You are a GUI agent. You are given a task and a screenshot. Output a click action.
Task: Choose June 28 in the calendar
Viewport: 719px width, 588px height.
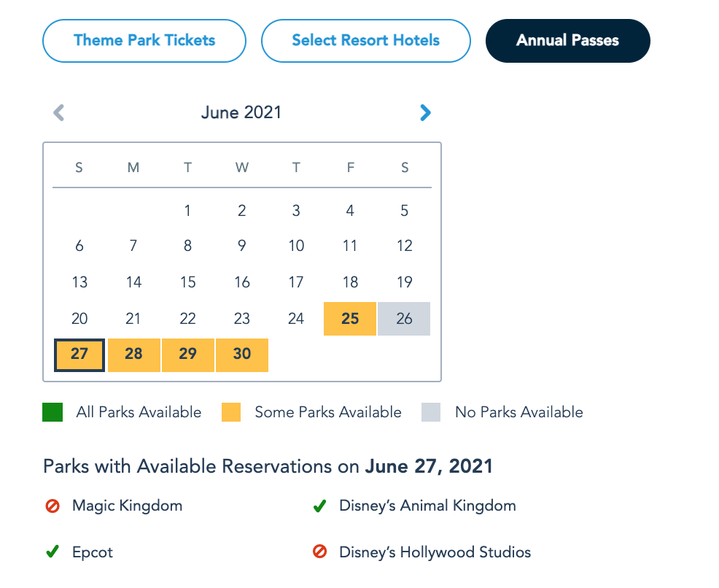coord(133,355)
